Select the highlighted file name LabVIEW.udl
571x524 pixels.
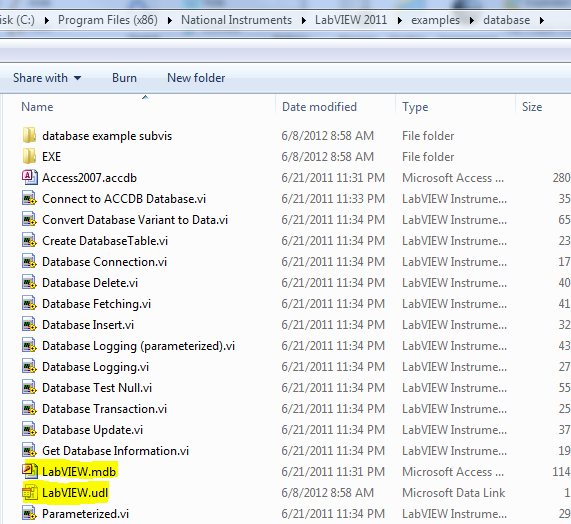[75, 493]
